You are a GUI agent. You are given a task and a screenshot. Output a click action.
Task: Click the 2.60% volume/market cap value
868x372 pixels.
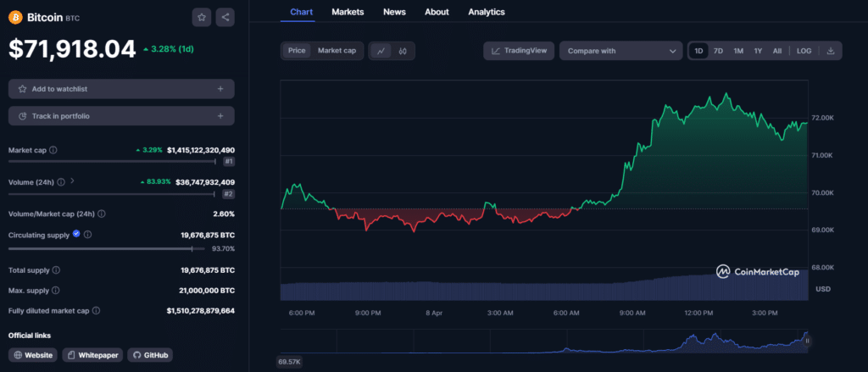click(x=224, y=214)
